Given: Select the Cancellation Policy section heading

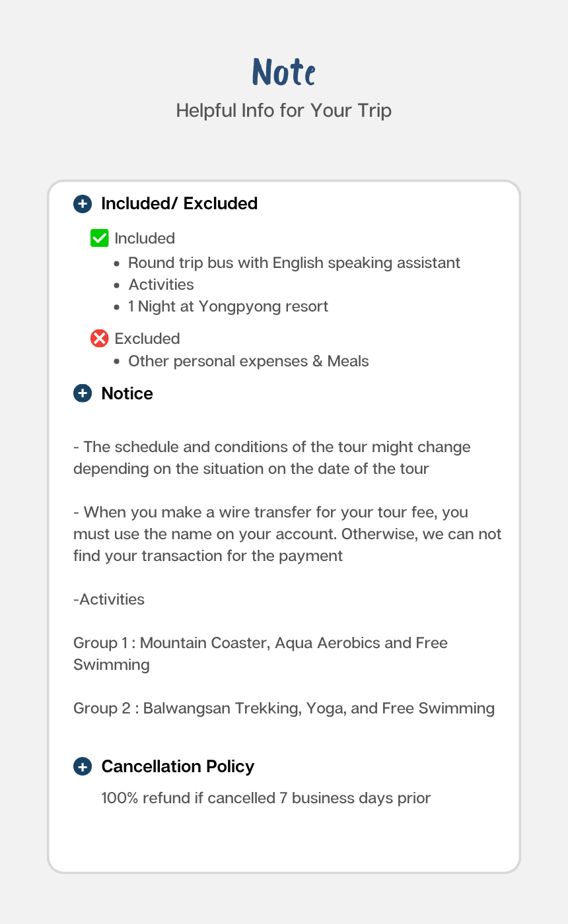Looking at the screenshot, I should [178, 767].
